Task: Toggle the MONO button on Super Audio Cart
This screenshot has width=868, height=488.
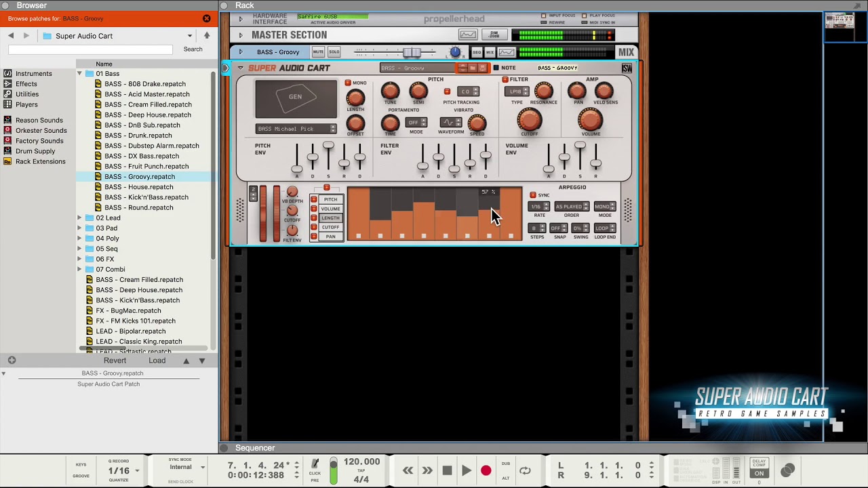Action: (348, 83)
